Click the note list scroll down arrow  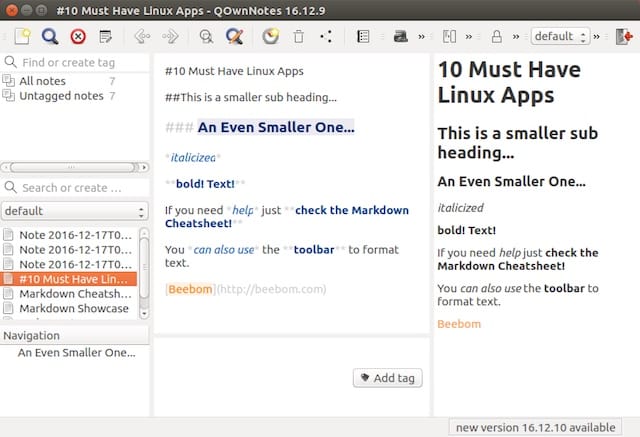click(144, 314)
